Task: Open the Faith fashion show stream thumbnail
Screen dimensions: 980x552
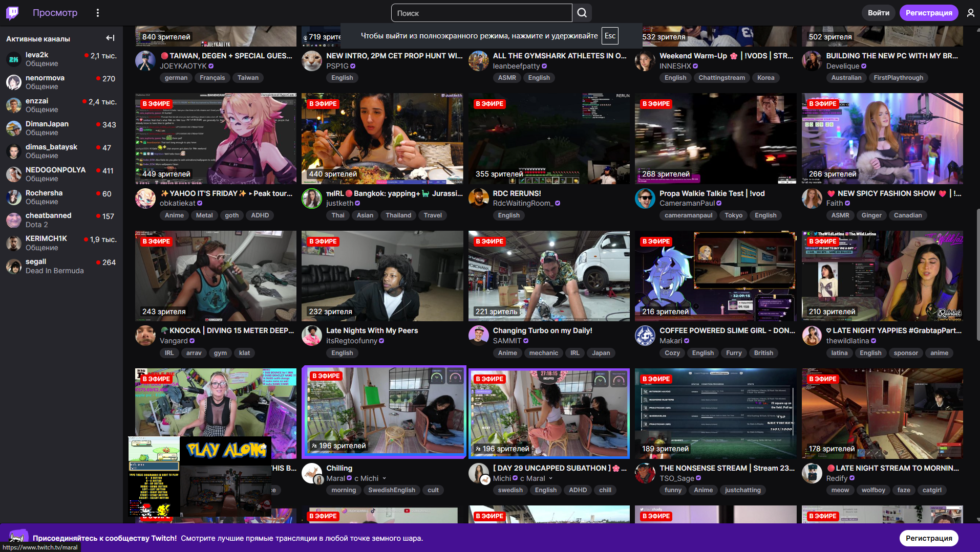Action: click(882, 138)
